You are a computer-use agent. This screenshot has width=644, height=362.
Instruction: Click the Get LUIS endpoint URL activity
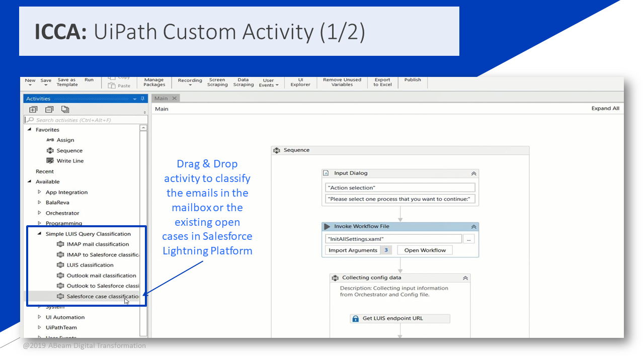(x=399, y=318)
